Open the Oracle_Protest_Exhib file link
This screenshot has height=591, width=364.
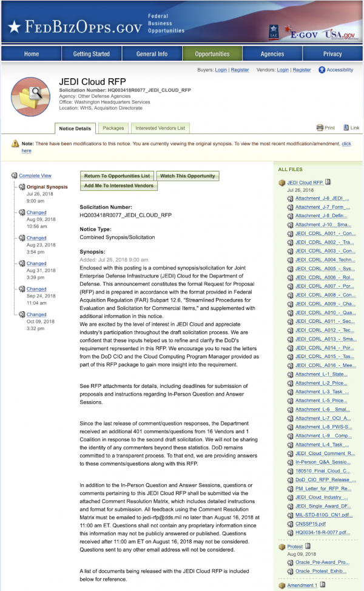tap(321, 572)
